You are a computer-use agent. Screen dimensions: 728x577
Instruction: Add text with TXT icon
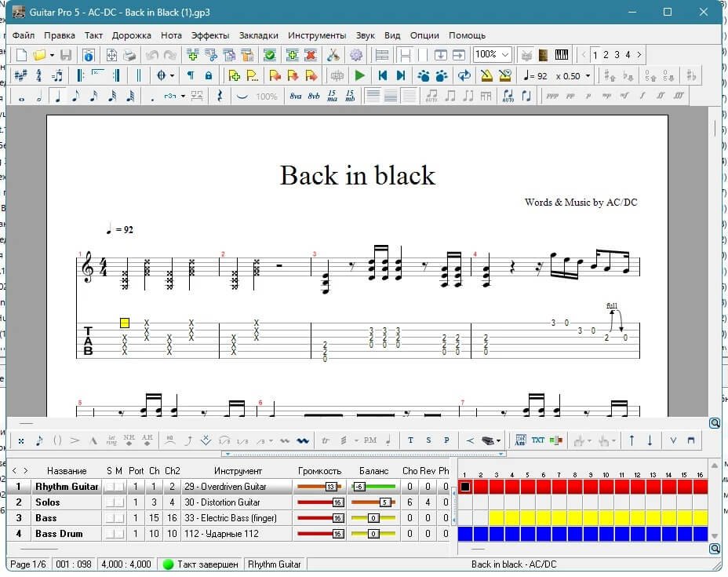(x=538, y=440)
